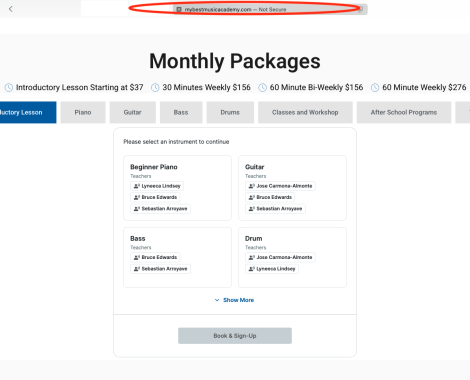
Task: Choose the Bass instrument card title
Action: pos(138,239)
